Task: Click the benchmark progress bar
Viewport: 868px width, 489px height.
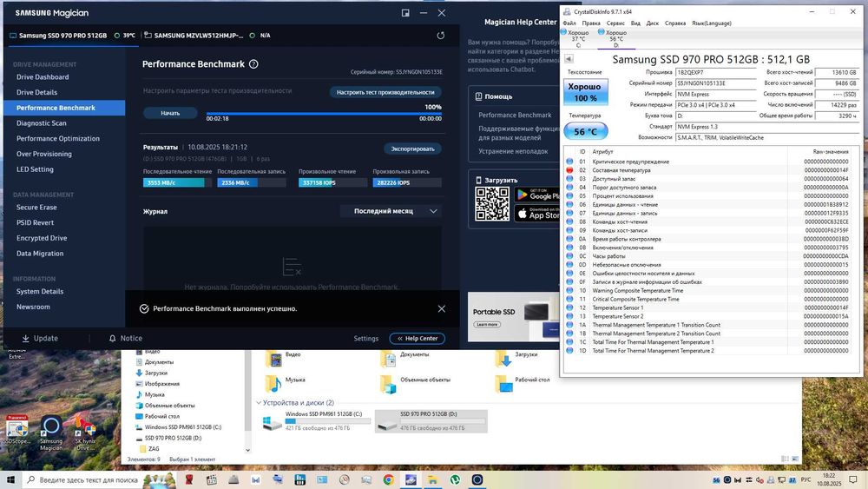Action: coord(324,114)
